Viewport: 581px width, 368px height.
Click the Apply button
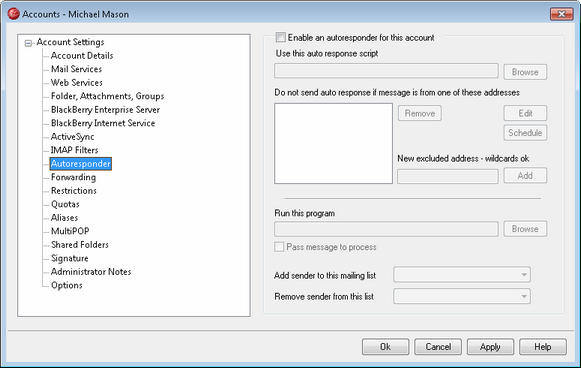(490, 347)
